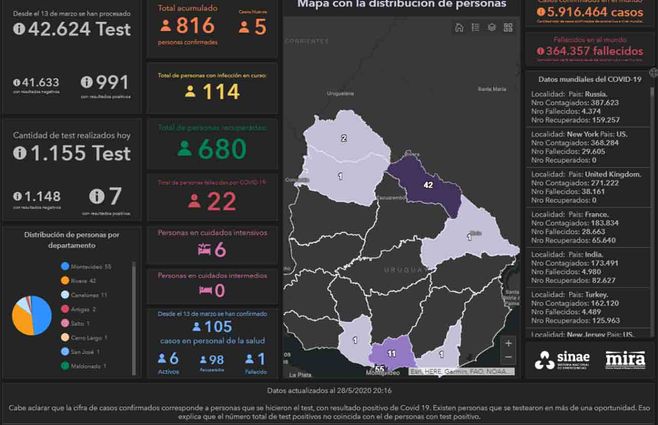
Task: Click the map home extent icon
Action: tap(459, 27)
